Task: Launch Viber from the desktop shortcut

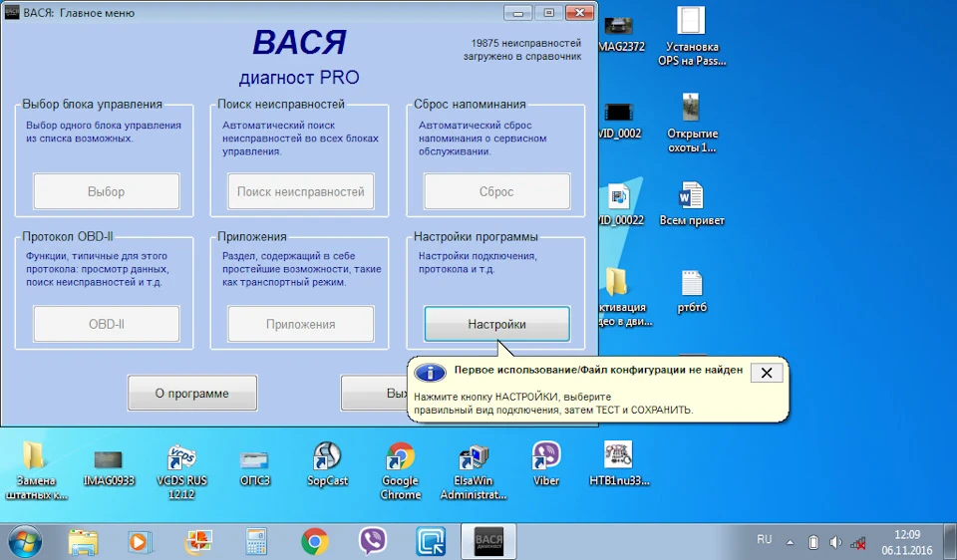Action: 545,464
